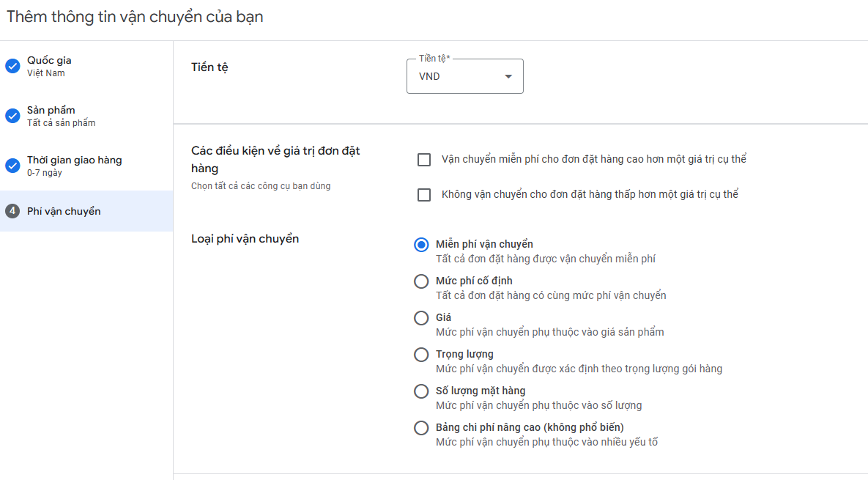This screenshot has height=480, width=868.
Task: Click the Mức phí cố định description text
Action: click(551, 295)
